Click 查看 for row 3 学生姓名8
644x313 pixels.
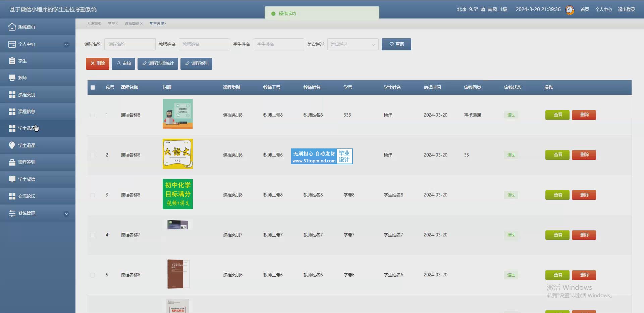click(557, 195)
